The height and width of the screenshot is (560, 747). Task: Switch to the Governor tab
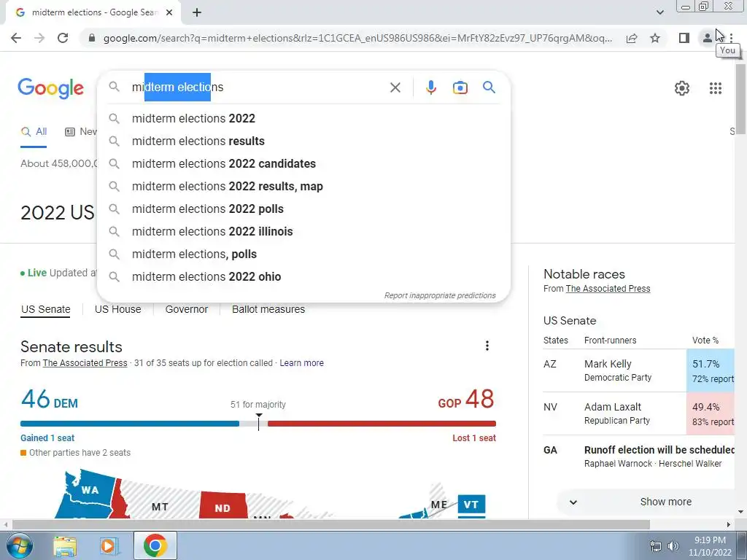(x=186, y=309)
